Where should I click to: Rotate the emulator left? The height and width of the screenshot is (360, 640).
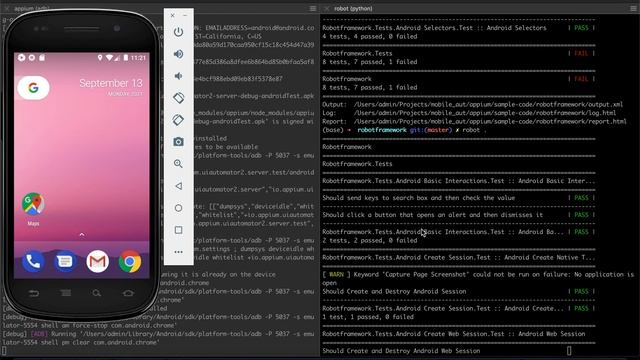[x=178, y=98]
